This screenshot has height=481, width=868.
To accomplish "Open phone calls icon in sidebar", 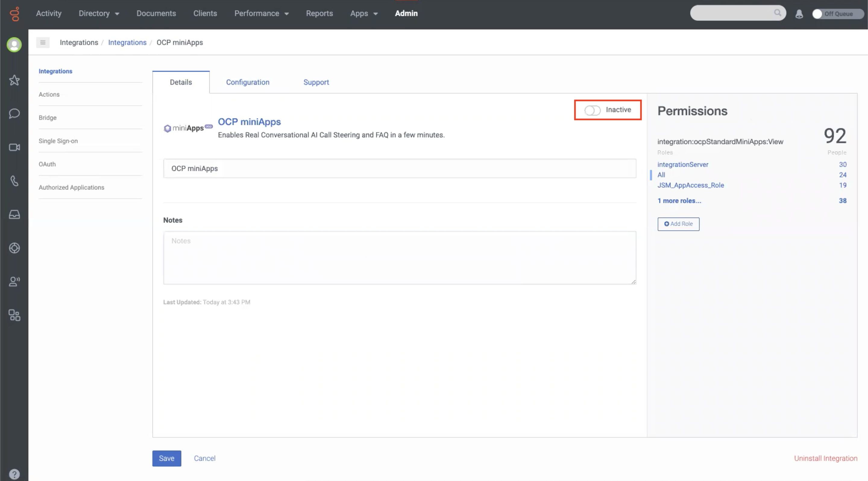I will (14, 181).
